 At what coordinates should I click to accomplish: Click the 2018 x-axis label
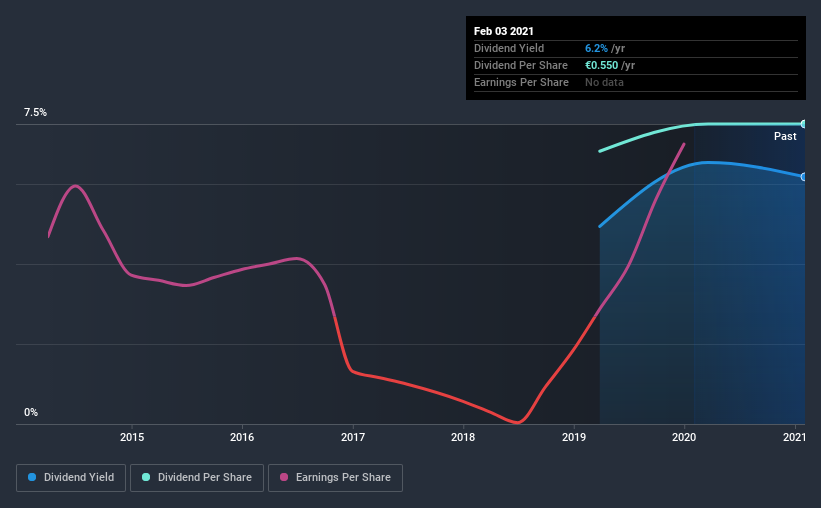coord(463,437)
